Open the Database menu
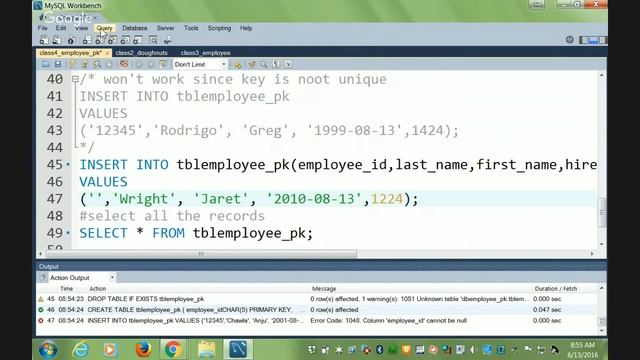Viewport: 640px width, 360px height. tap(135, 28)
